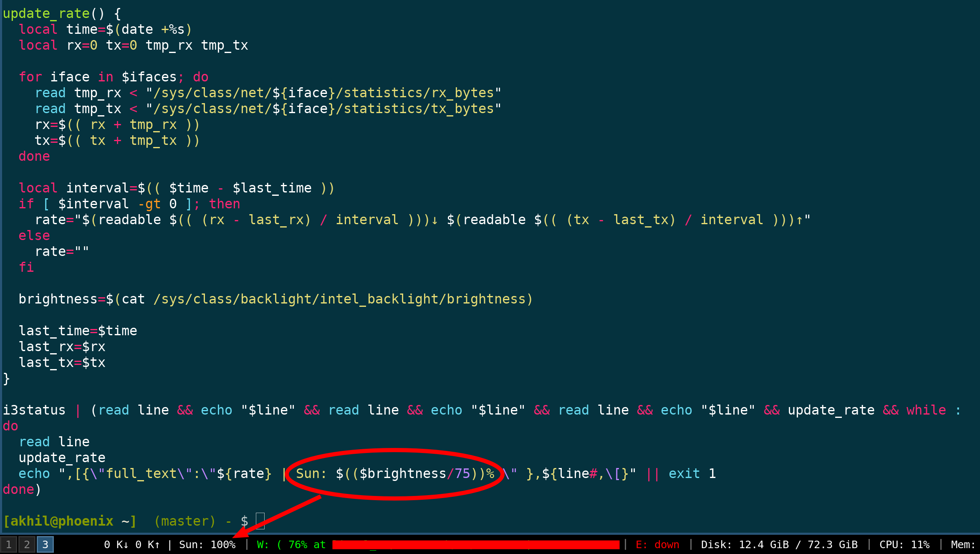This screenshot has width=980, height=554.
Task: Click 'tx=$(( tx + tmp_tx ))' line
Action: click(117, 140)
